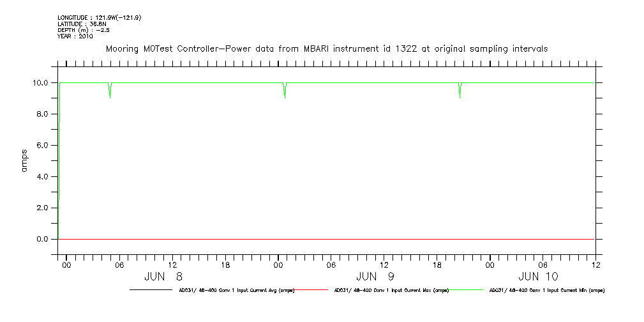Click the black line sample in legend
The width and height of the screenshot is (644, 322).
(150, 290)
